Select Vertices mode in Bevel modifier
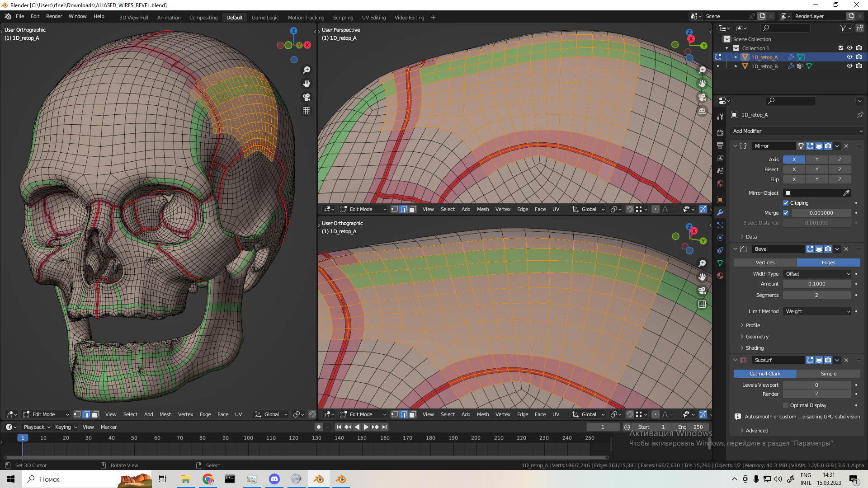The image size is (868, 488). pyautogui.click(x=765, y=263)
